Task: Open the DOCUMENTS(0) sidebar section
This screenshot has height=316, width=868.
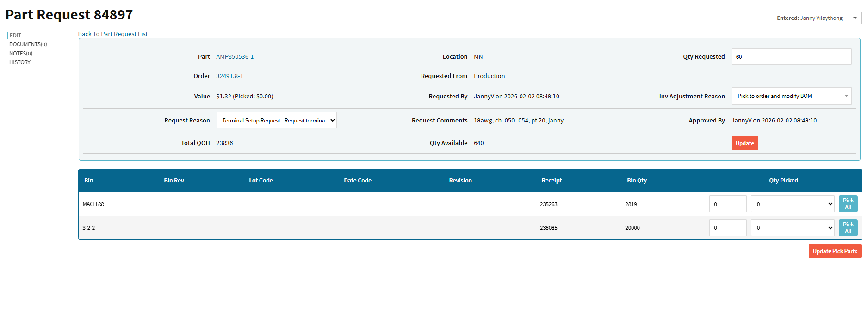Action: (x=28, y=44)
